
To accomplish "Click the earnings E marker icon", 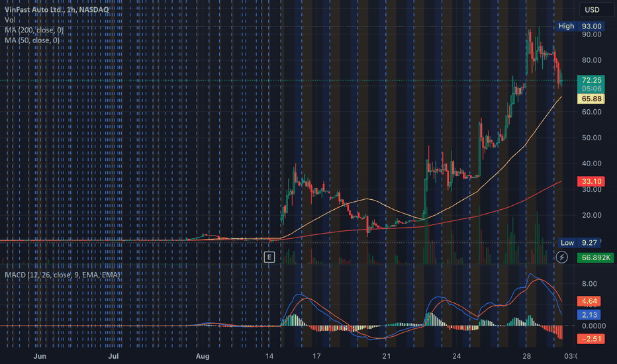I will coord(269,257).
